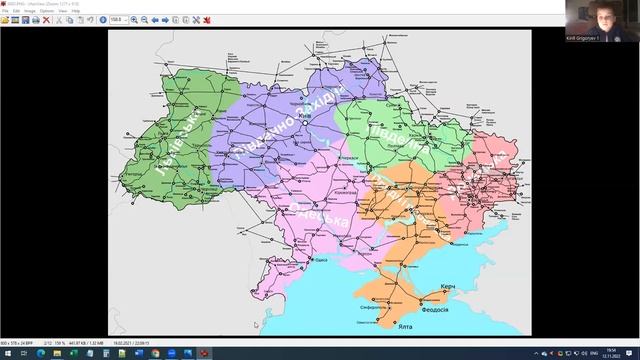Open the File menu
This screenshot has height=360, width=640.
click(5, 11)
